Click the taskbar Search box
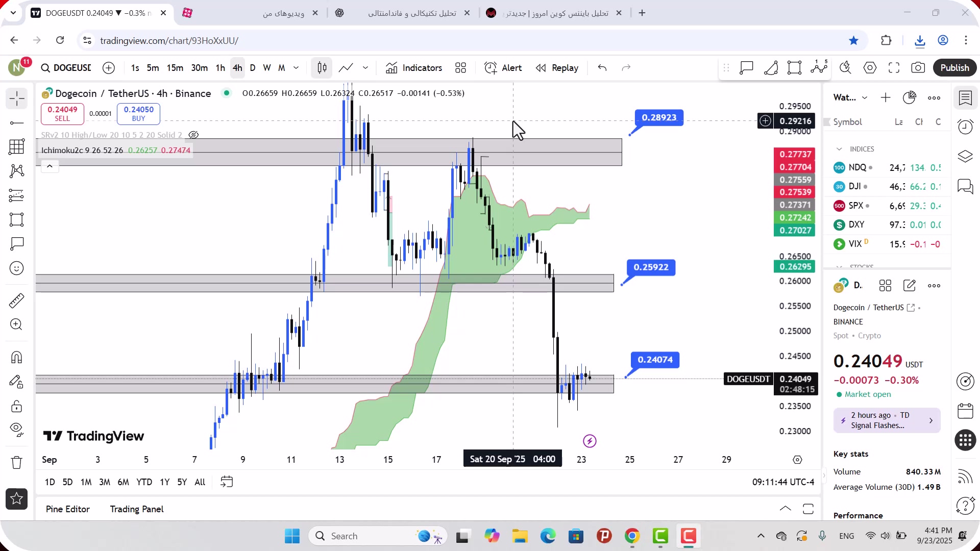Screen dimensions: 980x551 pyautogui.click(x=378, y=536)
